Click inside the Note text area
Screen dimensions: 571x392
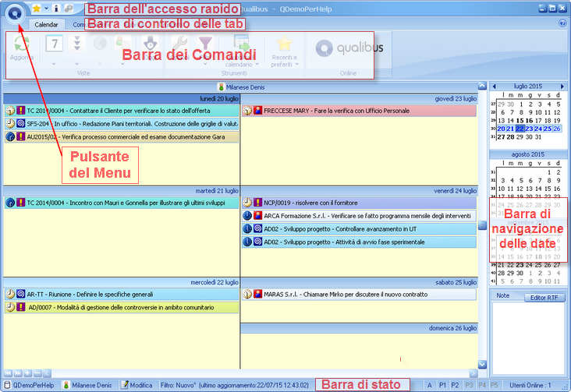(527, 337)
